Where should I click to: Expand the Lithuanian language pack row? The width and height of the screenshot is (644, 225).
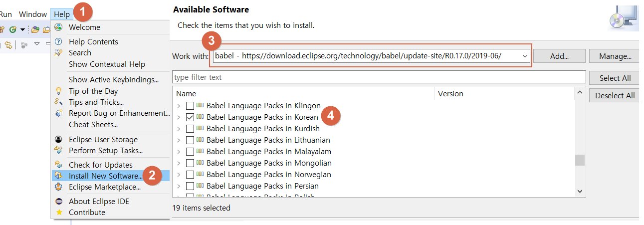[x=179, y=140]
